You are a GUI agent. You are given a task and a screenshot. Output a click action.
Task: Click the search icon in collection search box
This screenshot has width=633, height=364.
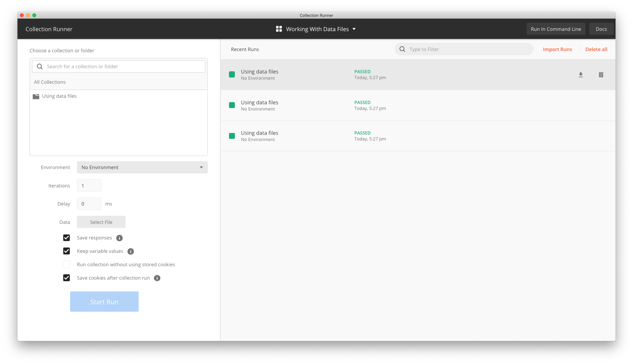40,66
